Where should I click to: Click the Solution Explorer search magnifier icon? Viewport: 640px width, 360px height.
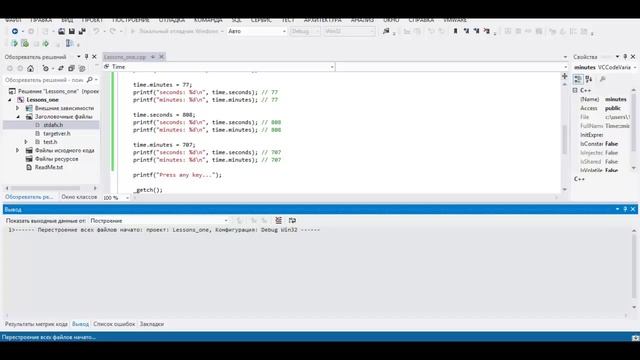pyautogui.click(x=90, y=80)
